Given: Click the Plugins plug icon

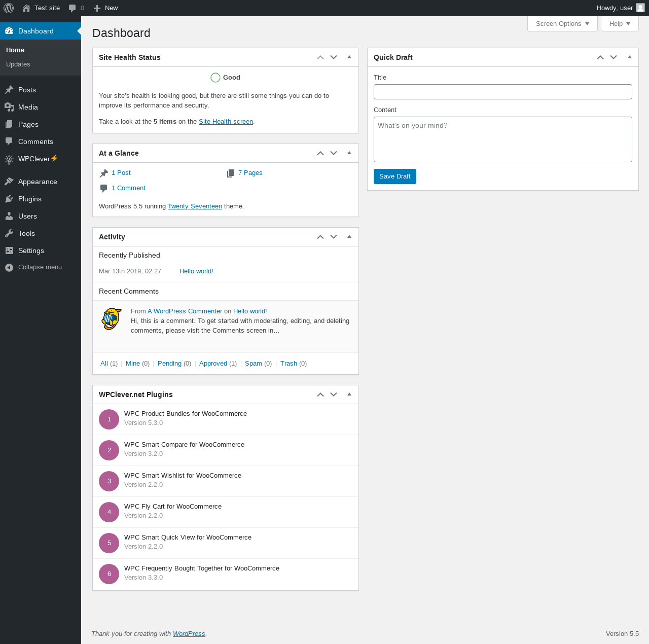Looking at the screenshot, I should [x=9, y=199].
